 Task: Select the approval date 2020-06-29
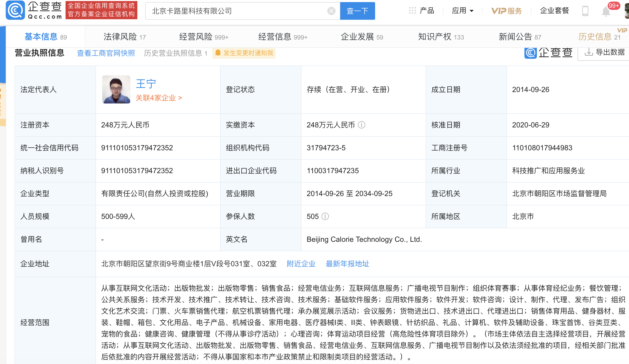[531, 125]
